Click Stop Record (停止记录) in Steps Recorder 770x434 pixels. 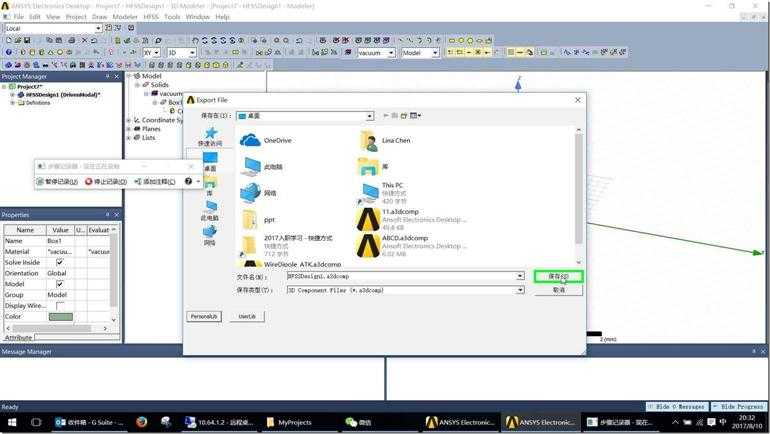(x=106, y=182)
